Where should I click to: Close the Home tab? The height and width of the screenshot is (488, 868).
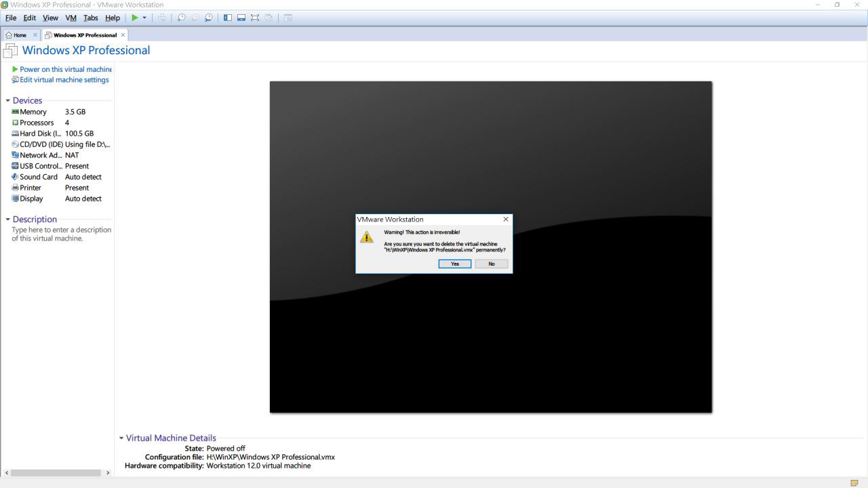[35, 35]
